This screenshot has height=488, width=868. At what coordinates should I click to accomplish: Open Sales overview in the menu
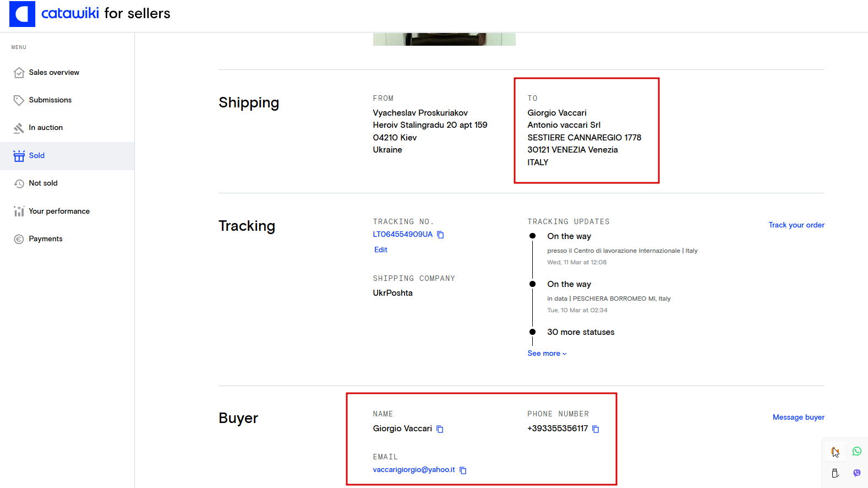[53, 73]
